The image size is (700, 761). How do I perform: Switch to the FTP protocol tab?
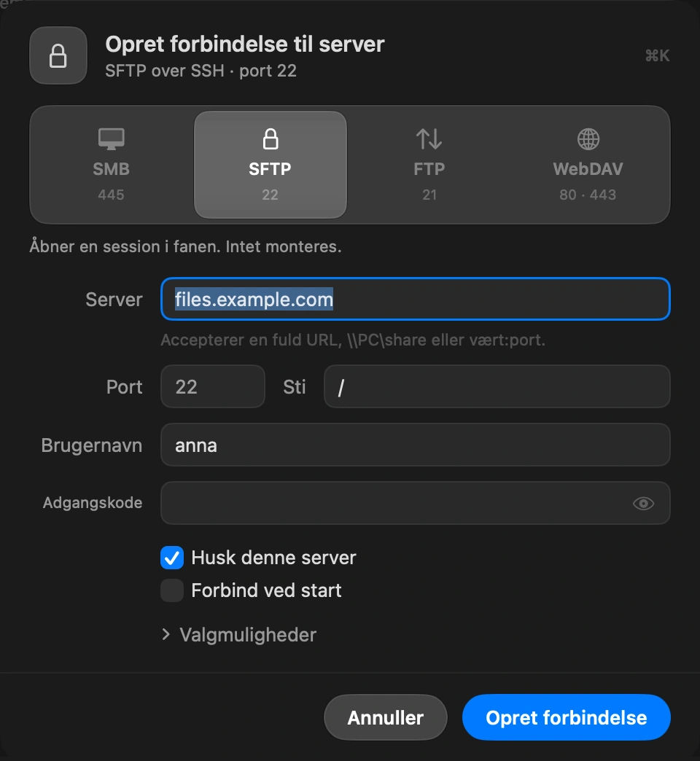pos(429,165)
